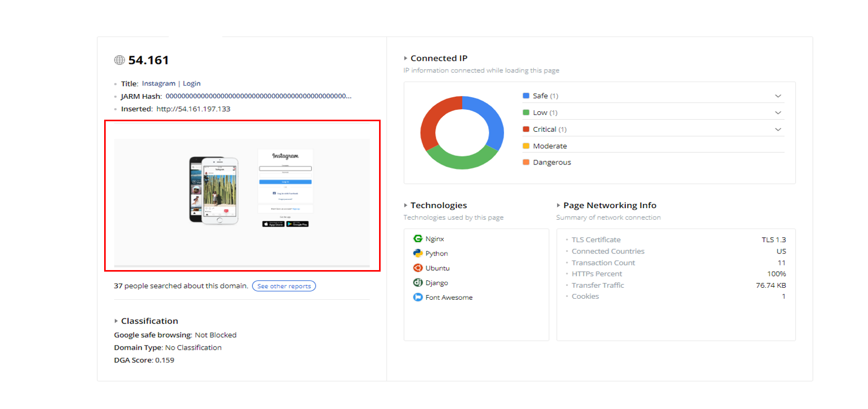Screen dimensions: 868x409
Task: Click the Django logo icon
Action: tap(418, 283)
